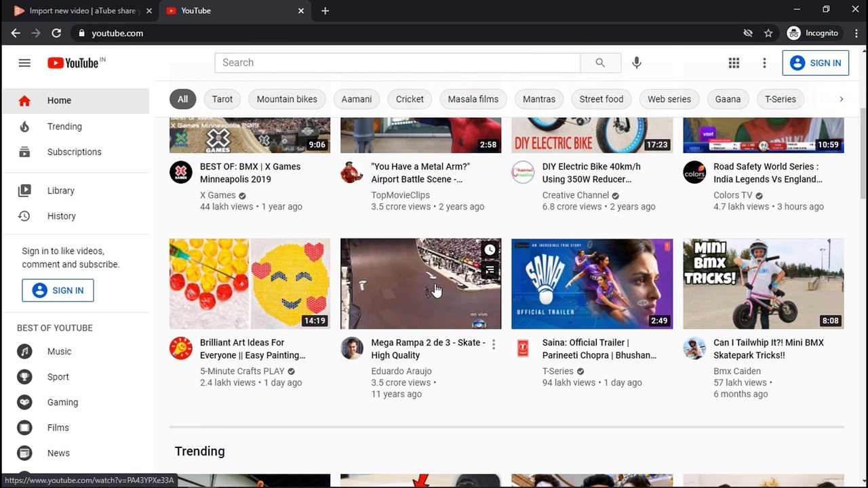The height and width of the screenshot is (488, 868).
Task: Click the search magnifier button
Action: coord(600,62)
